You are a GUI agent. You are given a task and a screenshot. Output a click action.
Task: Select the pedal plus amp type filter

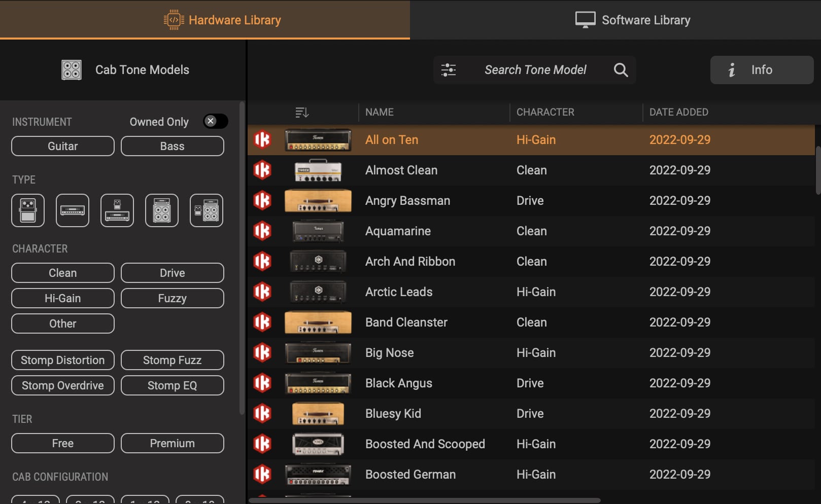(x=117, y=210)
